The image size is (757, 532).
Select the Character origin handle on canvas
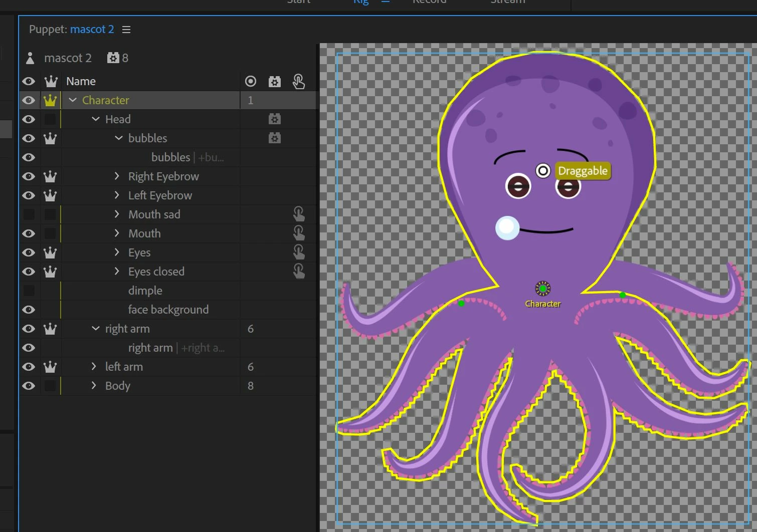click(x=542, y=289)
